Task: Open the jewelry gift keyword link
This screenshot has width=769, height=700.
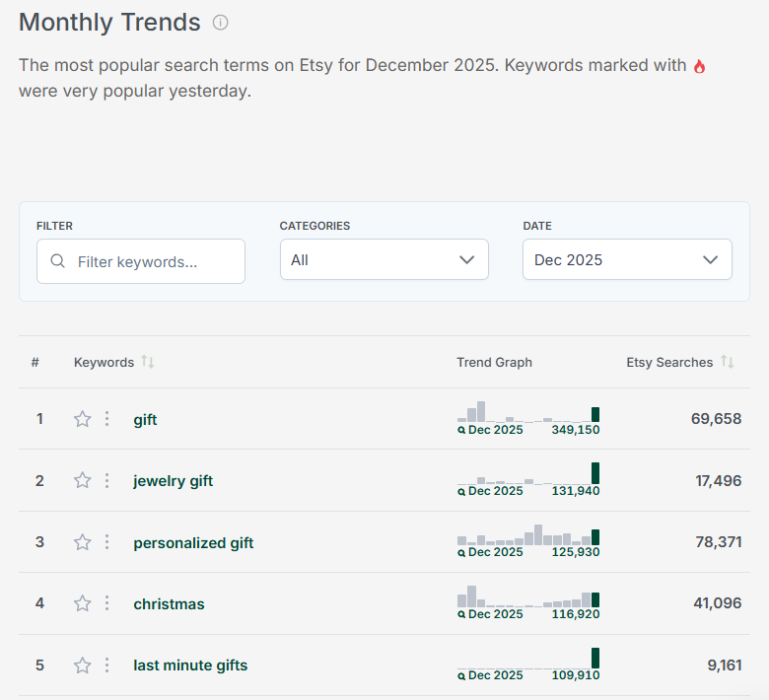Action: click(x=174, y=481)
